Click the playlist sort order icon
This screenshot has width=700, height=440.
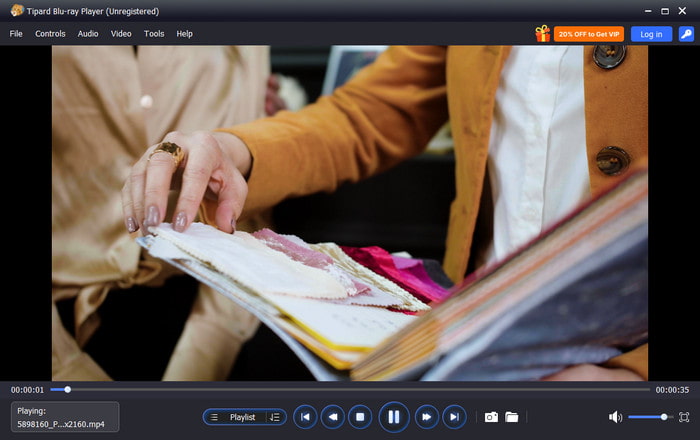(275, 417)
